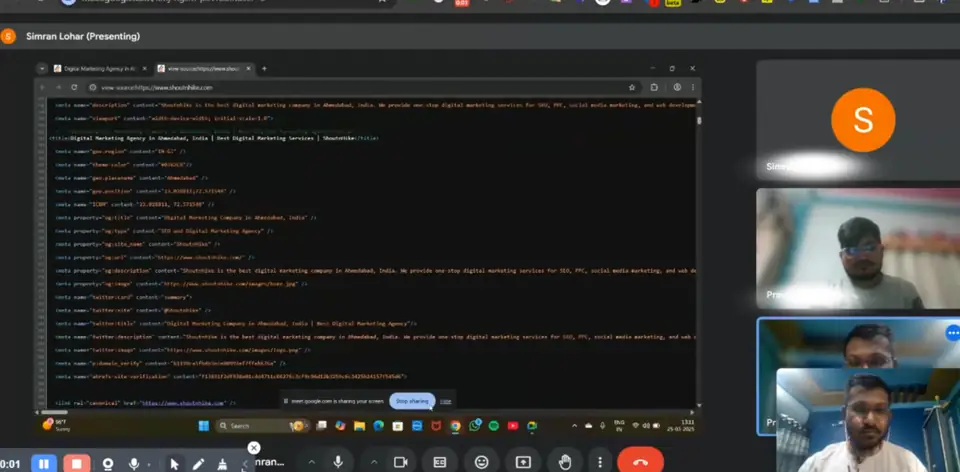Click the og:site_name ShoutnHike meta line
The width and height of the screenshot is (960, 472).
[137, 244]
